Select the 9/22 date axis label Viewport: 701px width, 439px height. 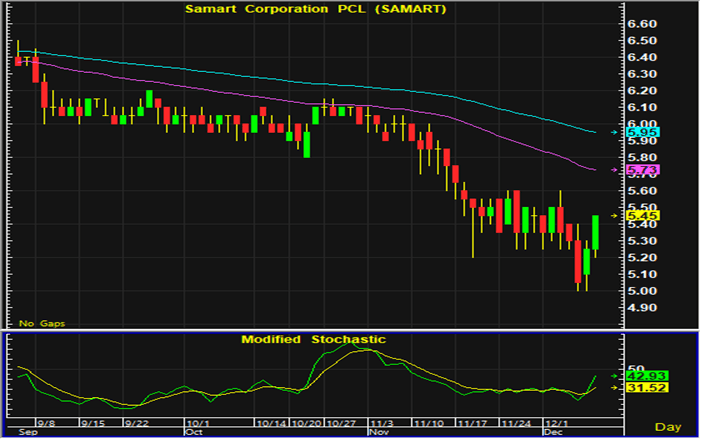(135, 424)
